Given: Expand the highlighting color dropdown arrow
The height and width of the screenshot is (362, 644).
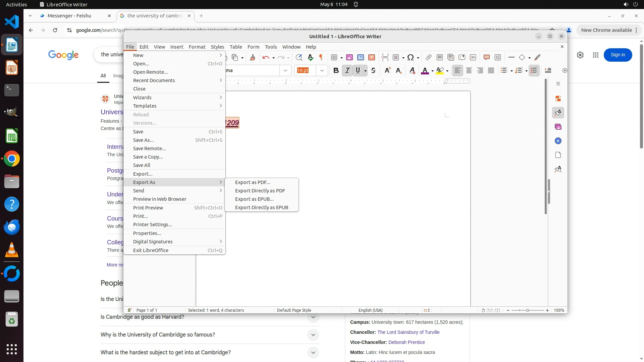Looking at the screenshot, I should (x=447, y=71).
